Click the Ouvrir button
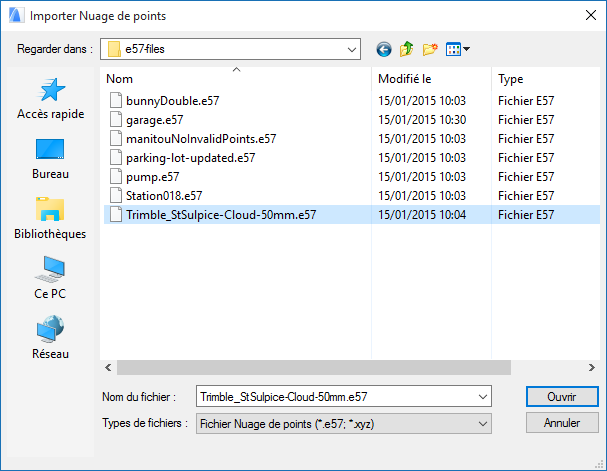This screenshot has width=607, height=471. click(x=562, y=397)
